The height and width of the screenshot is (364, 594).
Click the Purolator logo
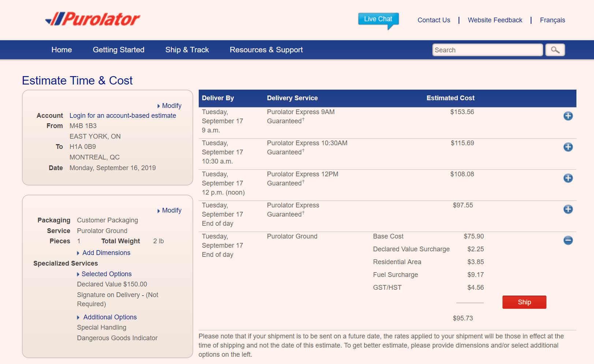(93, 19)
